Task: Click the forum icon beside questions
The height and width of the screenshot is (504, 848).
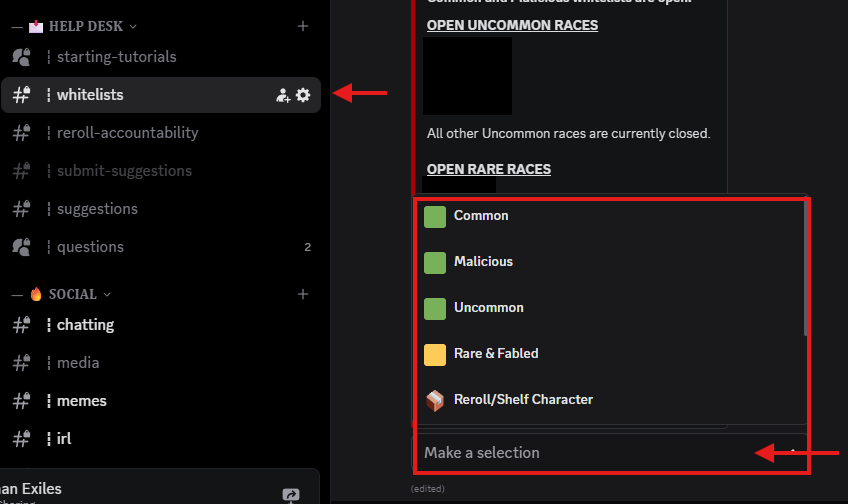Action: pos(22,247)
